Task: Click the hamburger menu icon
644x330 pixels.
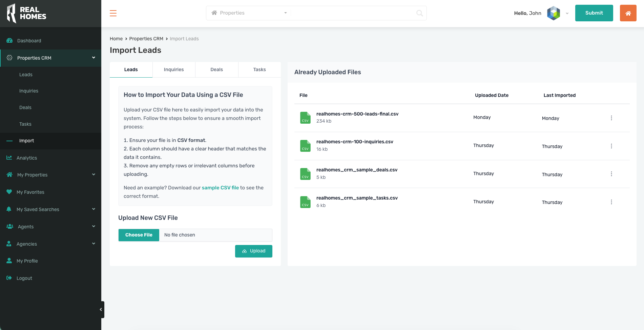Action: [113, 13]
